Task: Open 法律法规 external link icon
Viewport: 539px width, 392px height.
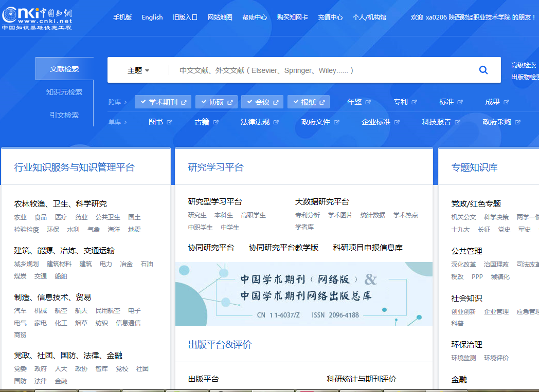Action: [276, 122]
